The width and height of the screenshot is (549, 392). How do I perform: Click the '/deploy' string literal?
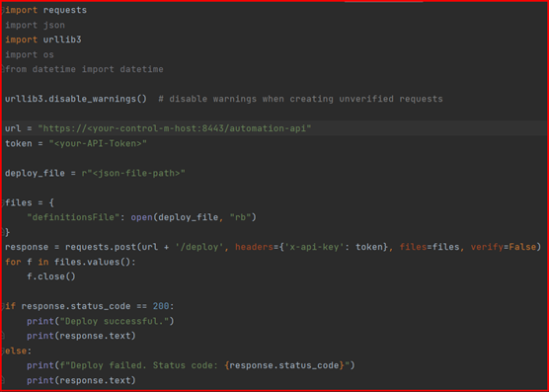[199, 247]
